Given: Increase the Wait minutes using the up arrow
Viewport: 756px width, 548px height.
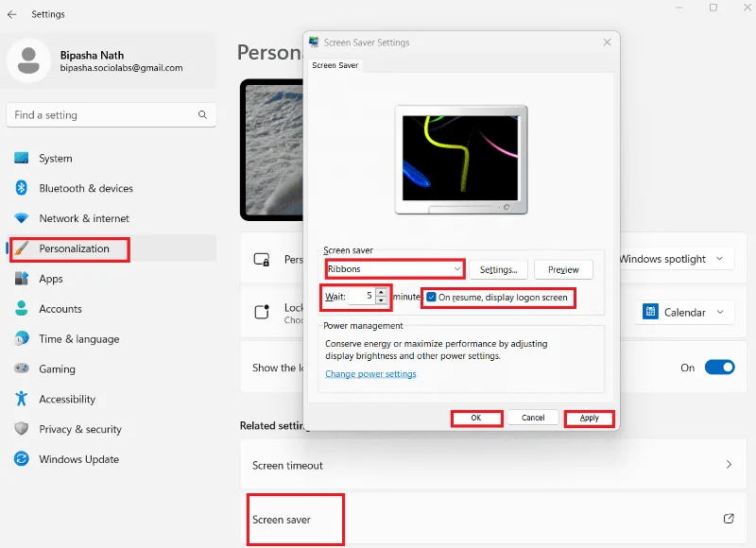Looking at the screenshot, I should 381,293.
